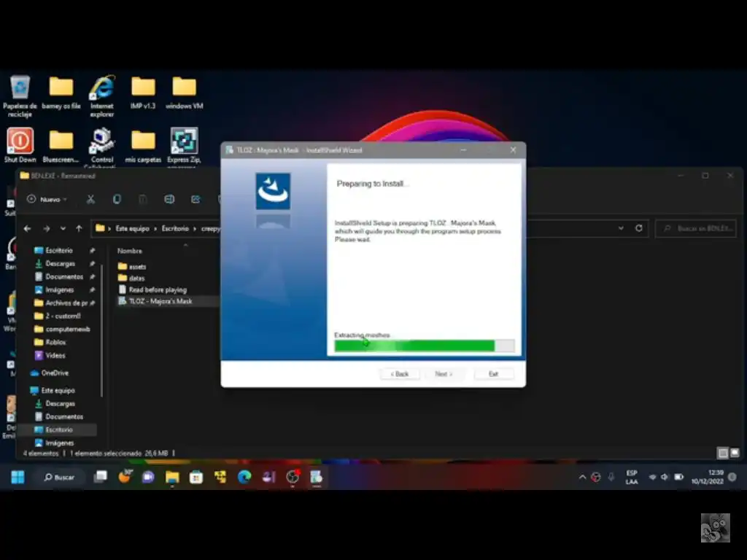Open the barney os file folder
The height and width of the screenshot is (560, 747).
61,93
